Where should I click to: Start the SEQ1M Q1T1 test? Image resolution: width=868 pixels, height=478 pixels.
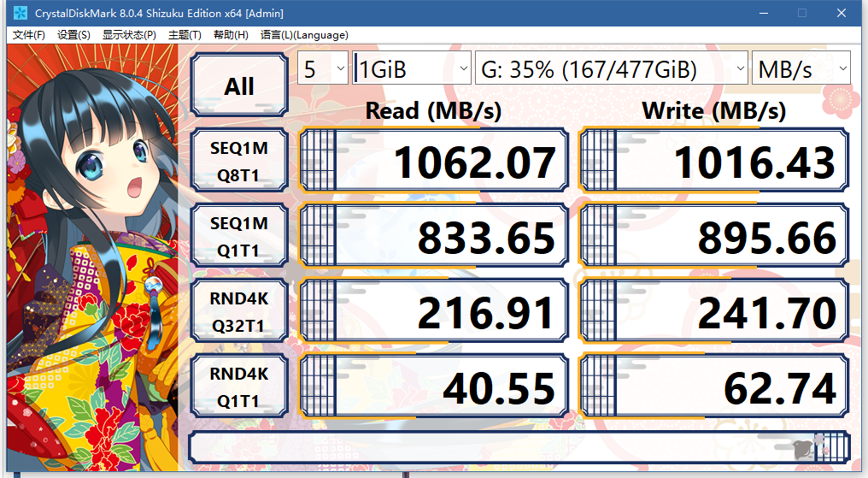coord(239,236)
